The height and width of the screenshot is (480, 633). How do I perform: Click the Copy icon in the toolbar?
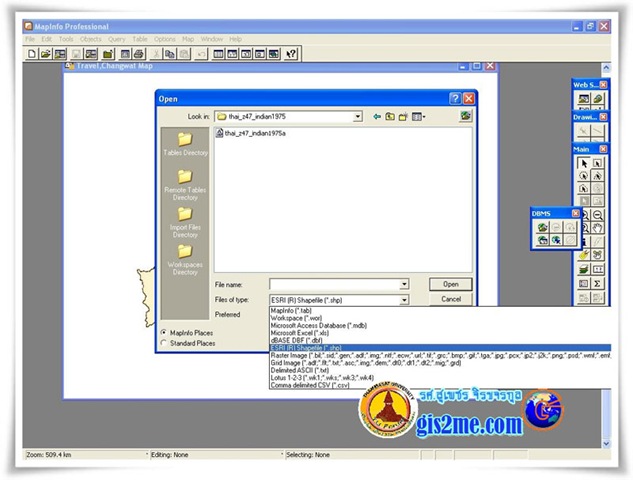170,54
